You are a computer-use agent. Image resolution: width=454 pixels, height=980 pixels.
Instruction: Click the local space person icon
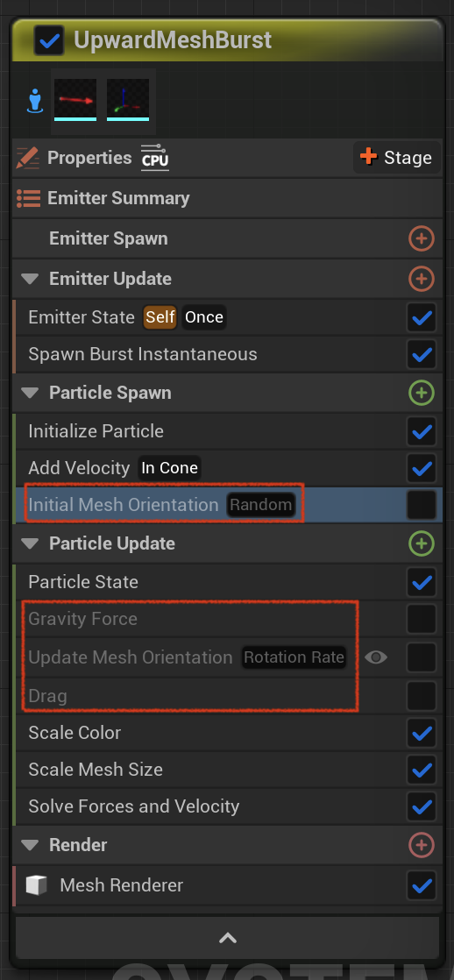tap(36, 102)
